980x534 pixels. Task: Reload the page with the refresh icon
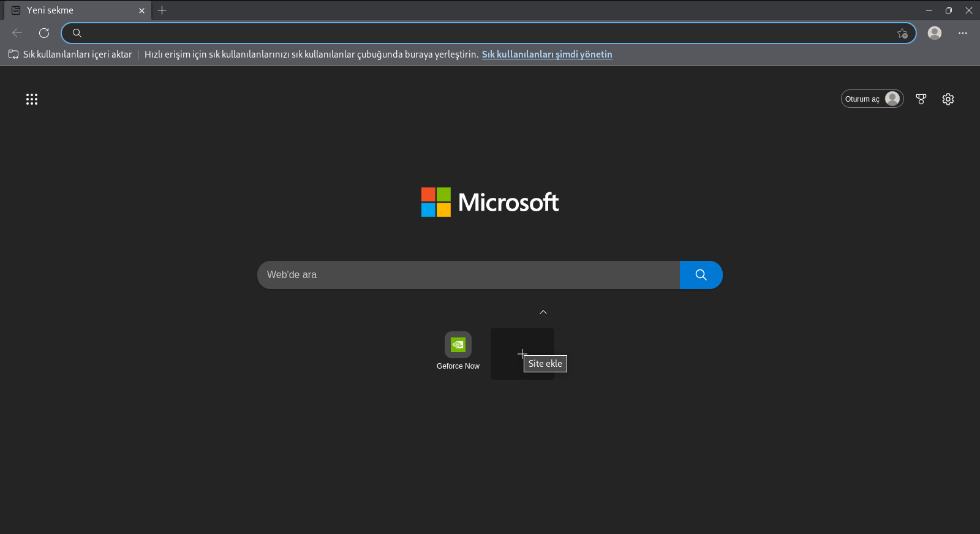tap(44, 33)
